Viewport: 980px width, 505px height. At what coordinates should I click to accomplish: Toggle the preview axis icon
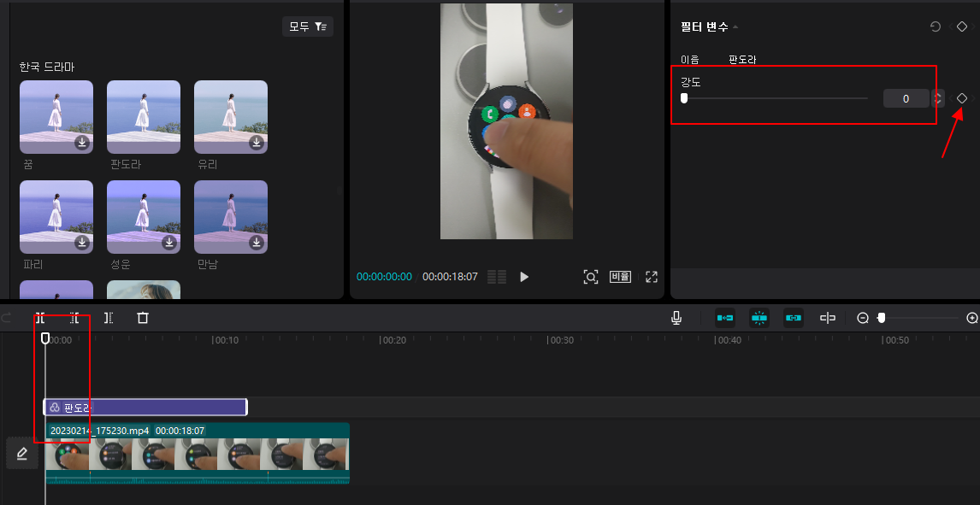(x=828, y=319)
